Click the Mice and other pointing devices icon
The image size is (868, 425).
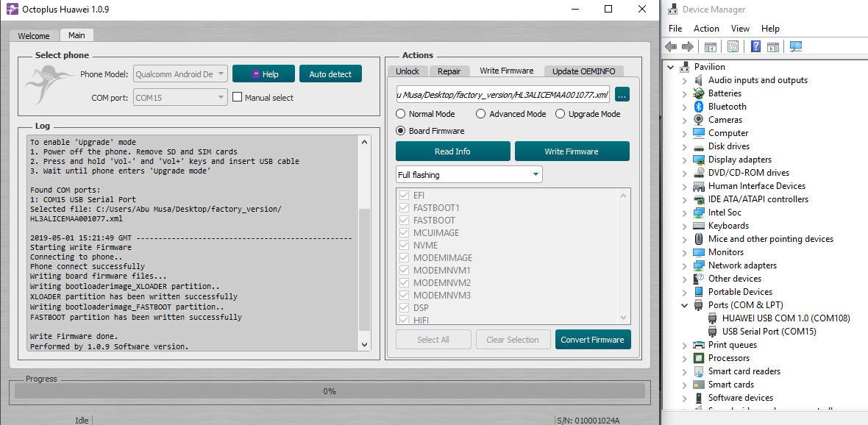pos(699,239)
